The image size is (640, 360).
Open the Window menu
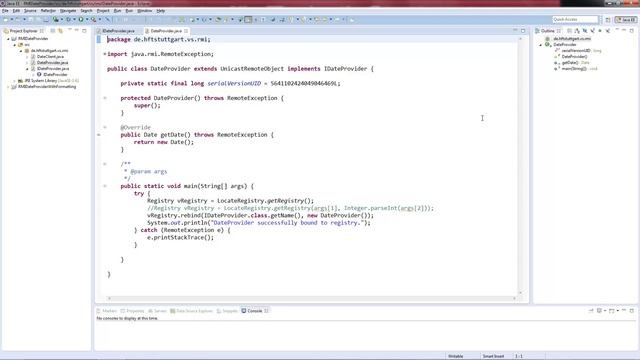coord(144,11)
